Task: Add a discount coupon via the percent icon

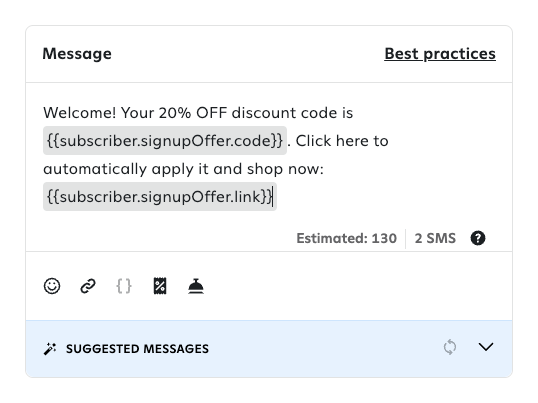Action: 160,286
